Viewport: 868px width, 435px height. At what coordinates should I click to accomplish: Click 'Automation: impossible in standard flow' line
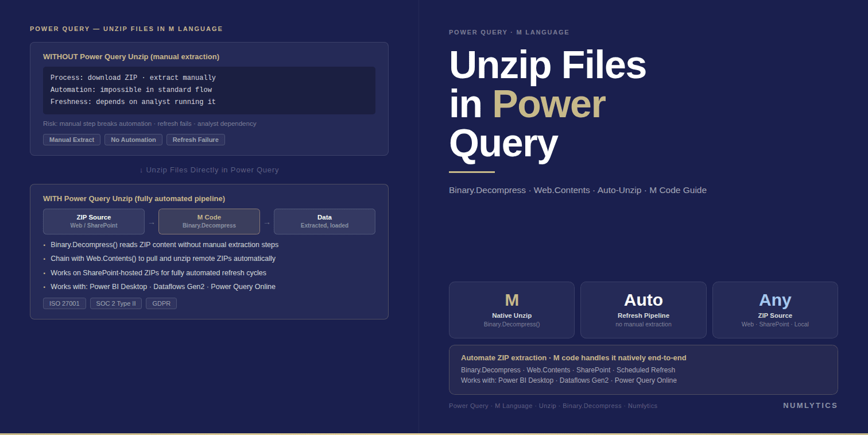[x=131, y=90]
